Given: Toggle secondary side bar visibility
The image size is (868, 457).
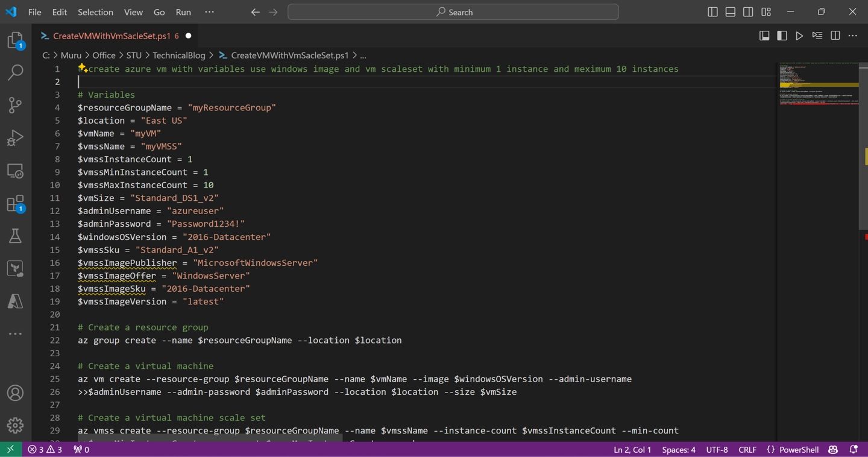Looking at the screenshot, I should [748, 12].
